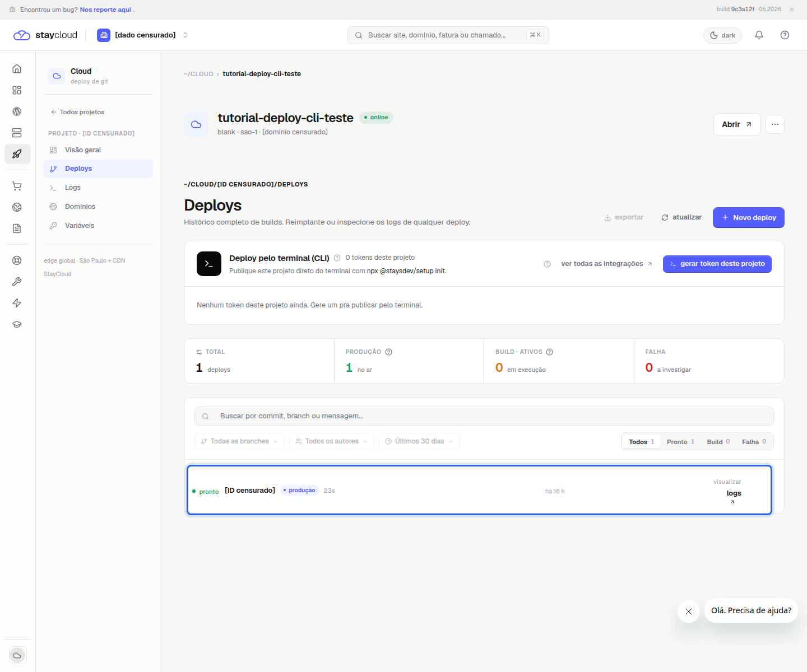Open ver todas as integrações link
Viewport: 807px width, 672px height.
(606, 264)
